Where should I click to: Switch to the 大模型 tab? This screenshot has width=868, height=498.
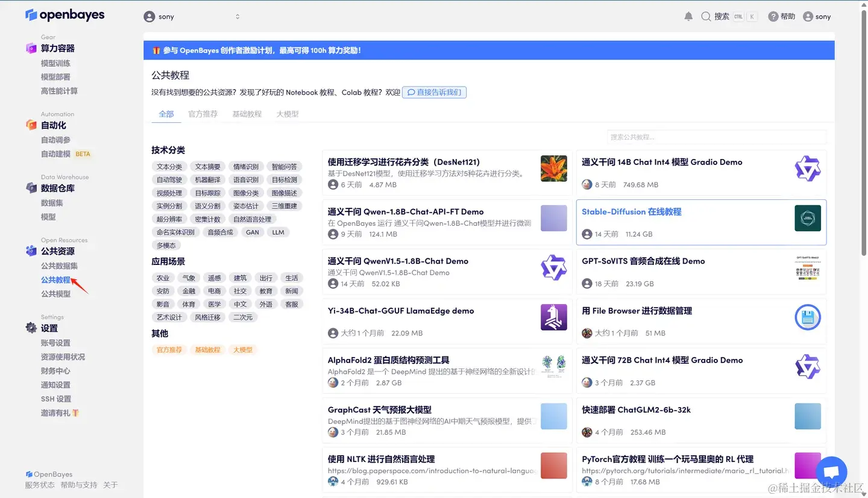click(288, 114)
